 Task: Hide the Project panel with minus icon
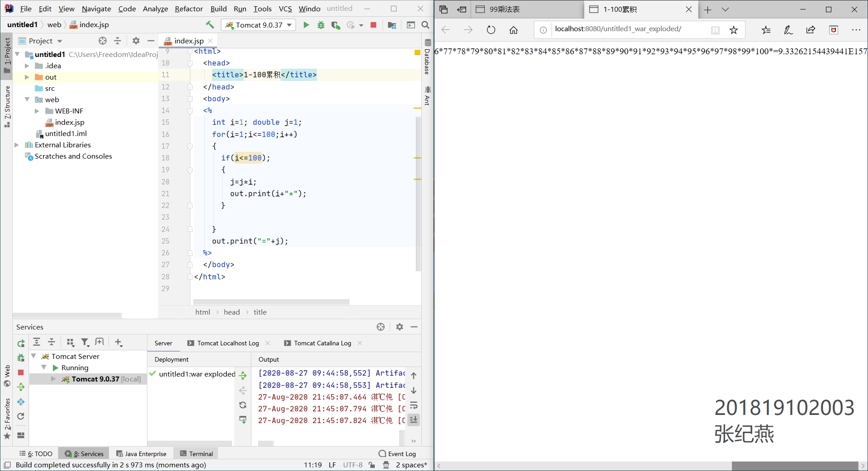(151, 41)
